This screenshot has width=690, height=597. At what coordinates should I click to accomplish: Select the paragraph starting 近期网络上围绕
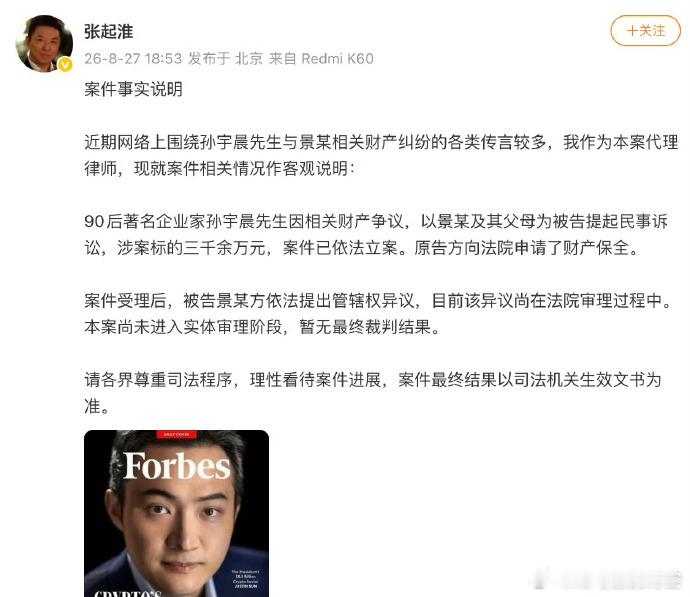click(381, 155)
